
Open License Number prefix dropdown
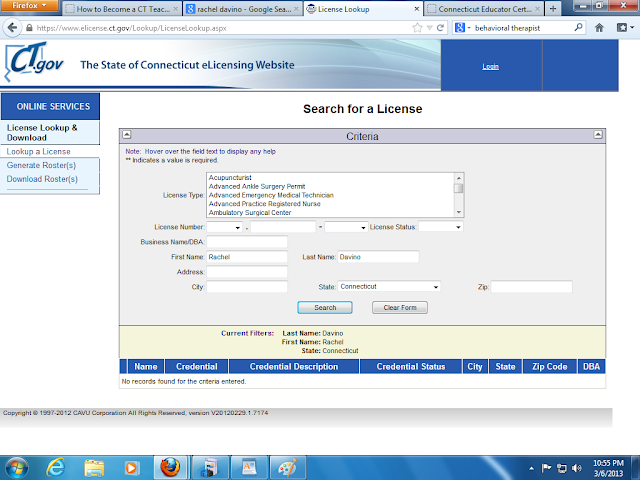point(224,227)
